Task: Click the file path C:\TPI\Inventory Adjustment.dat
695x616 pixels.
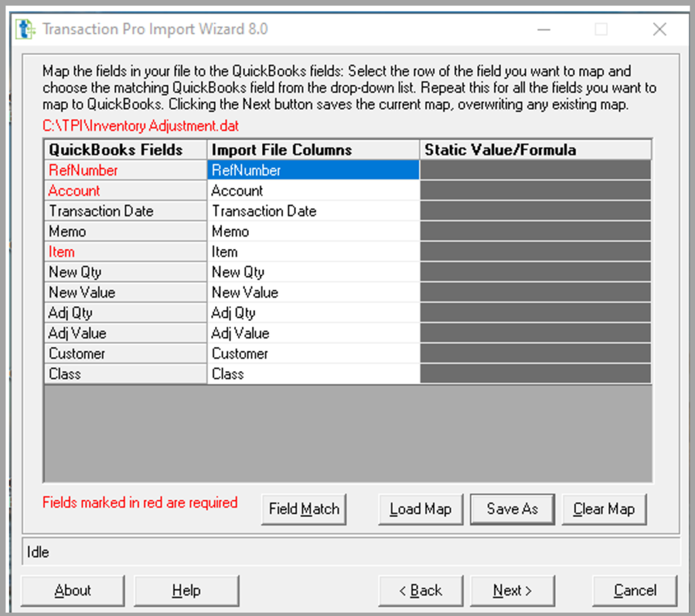Action: click(140, 126)
